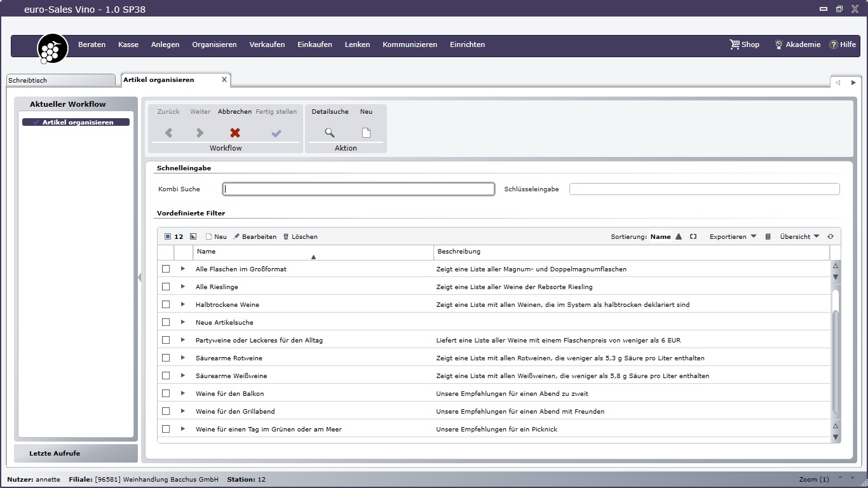Viewport: 868px width, 488px height.
Task: Click the Weiter forward arrow icon
Action: [x=200, y=133]
